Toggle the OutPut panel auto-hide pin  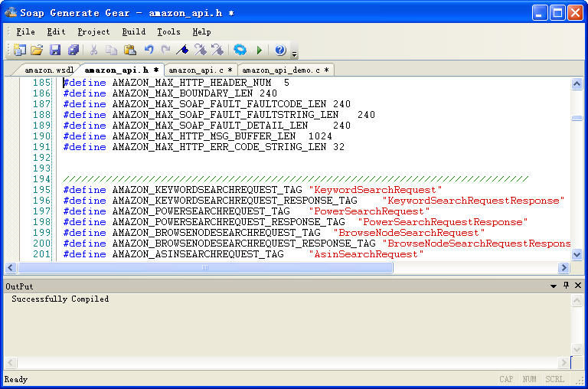566,286
